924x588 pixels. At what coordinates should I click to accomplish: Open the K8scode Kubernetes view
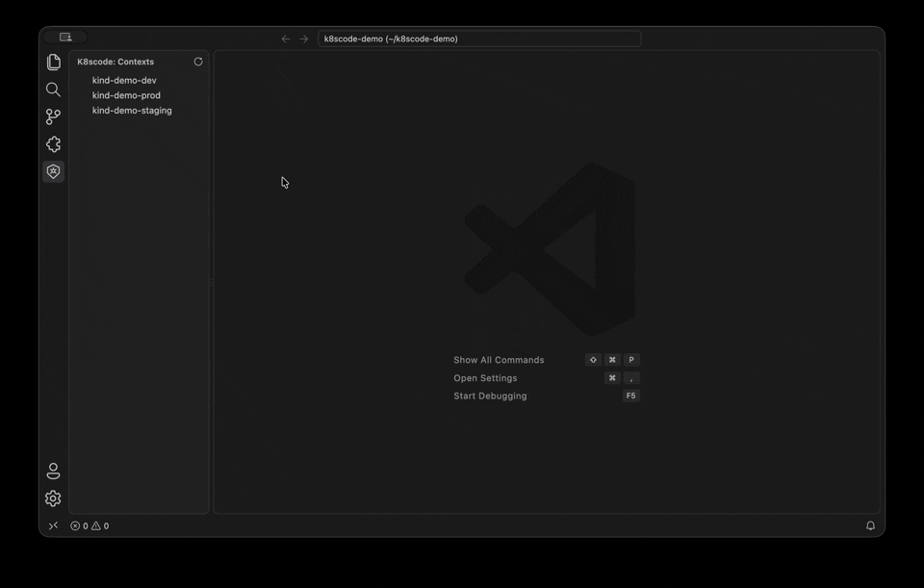tap(54, 171)
